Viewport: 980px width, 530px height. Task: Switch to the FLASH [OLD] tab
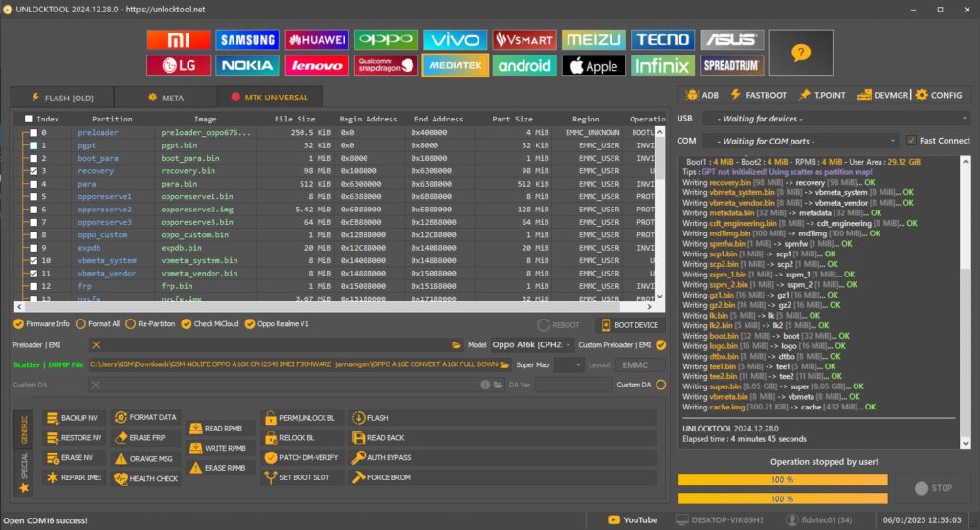click(x=62, y=97)
